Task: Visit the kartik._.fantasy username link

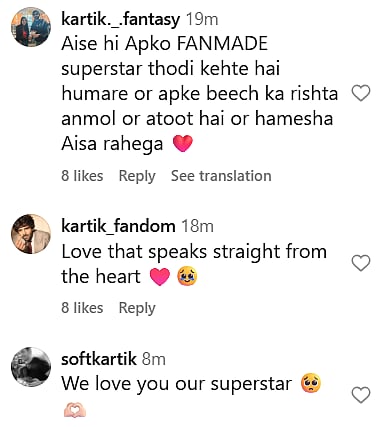Action: tap(121, 19)
